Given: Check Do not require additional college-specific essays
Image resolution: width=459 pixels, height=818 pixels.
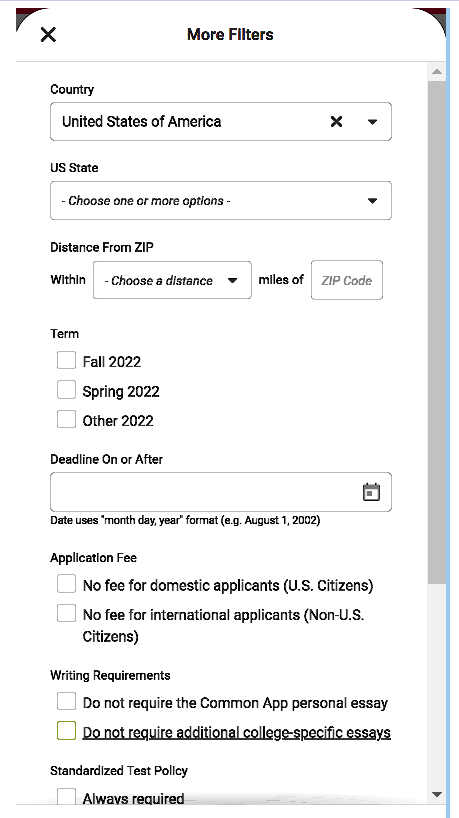Looking at the screenshot, I should 66,730.
